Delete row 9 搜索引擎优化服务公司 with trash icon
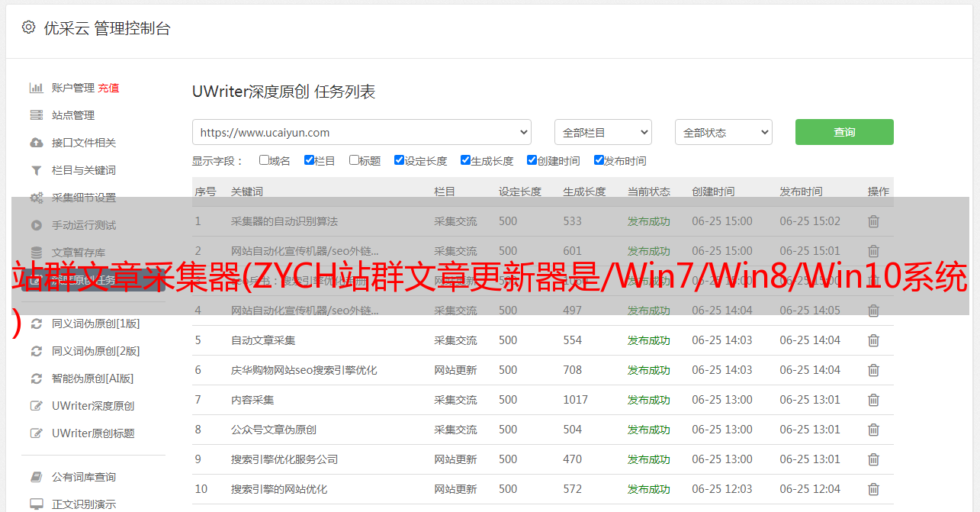980x512 pixels. point(873,459)
